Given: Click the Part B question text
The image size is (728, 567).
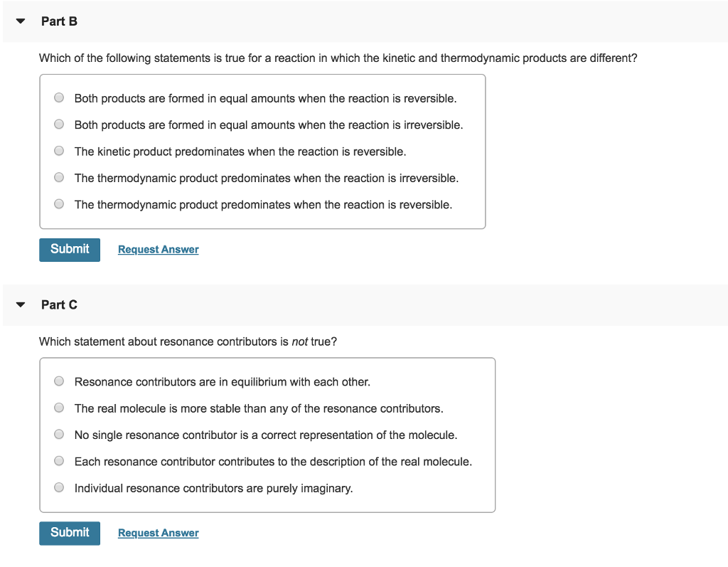Looking at the screenshot, I should click(x=338, y=58).
